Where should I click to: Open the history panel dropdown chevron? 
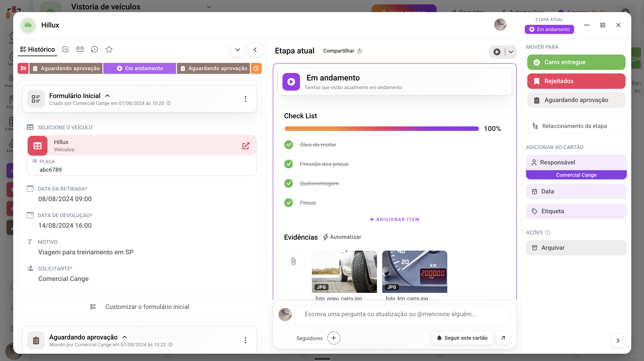coord(238,49)
